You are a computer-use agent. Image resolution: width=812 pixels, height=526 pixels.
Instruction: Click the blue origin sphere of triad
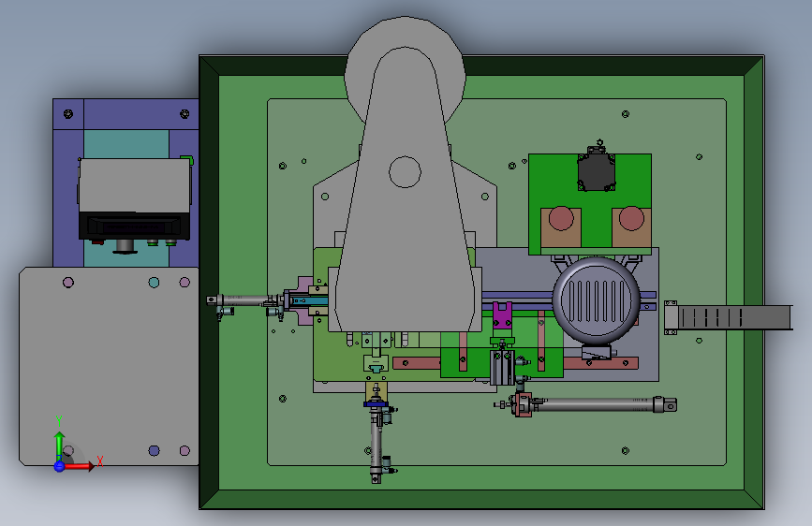pos(60,466)
